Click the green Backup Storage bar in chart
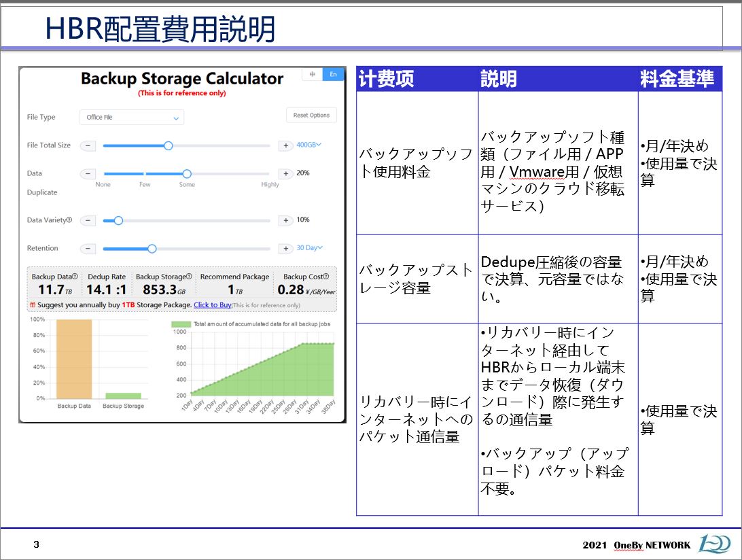Image resolution: width=742 pixels, height=560 pixels. click(x=123, y=396)
